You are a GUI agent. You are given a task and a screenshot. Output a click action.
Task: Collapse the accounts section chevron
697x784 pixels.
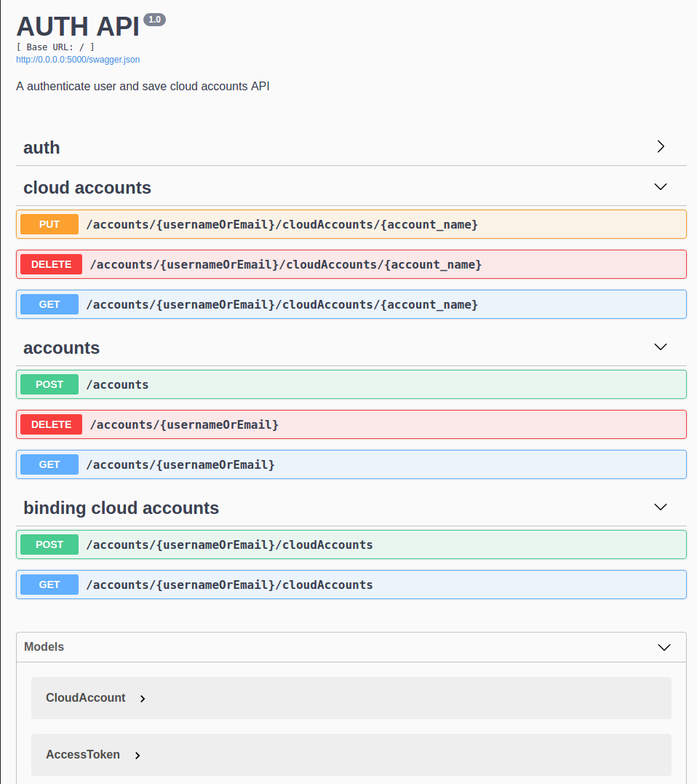pyautogui.click(x=660, y=347)
